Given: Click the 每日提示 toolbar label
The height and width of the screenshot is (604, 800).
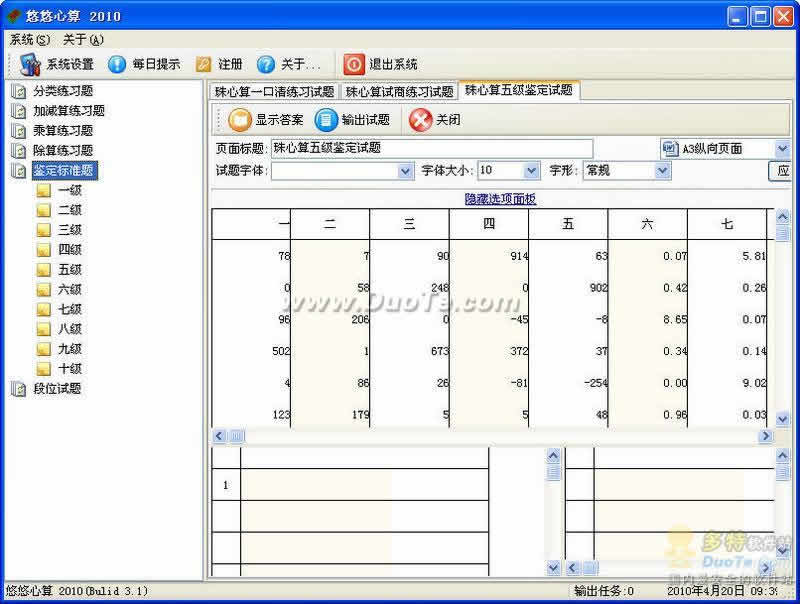Looking at the screenshot, I should 157,64.
